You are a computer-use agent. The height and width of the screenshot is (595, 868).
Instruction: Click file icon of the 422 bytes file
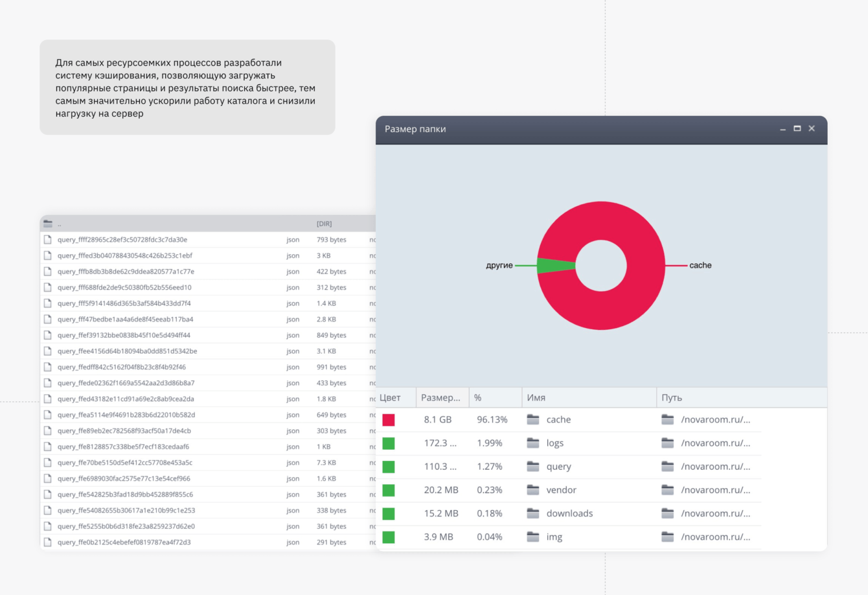click(47, 272)
